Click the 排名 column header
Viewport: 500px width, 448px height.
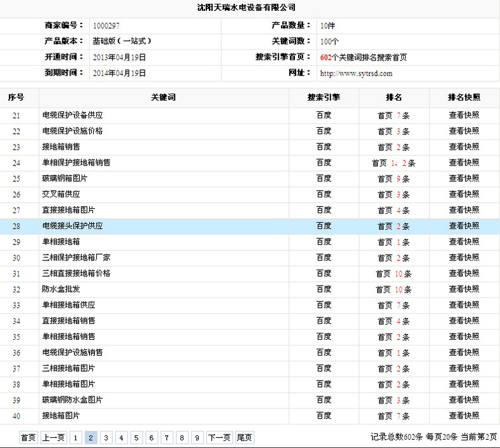pyautogui.click(x=394, y=97)
